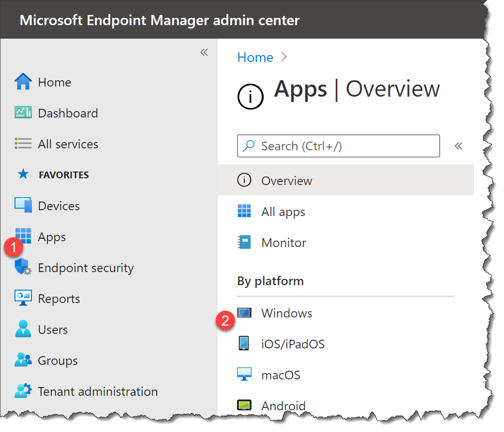
Task: Open Dashboard via its chart icon
Action: pyautogui.click(x=23, y=113)
